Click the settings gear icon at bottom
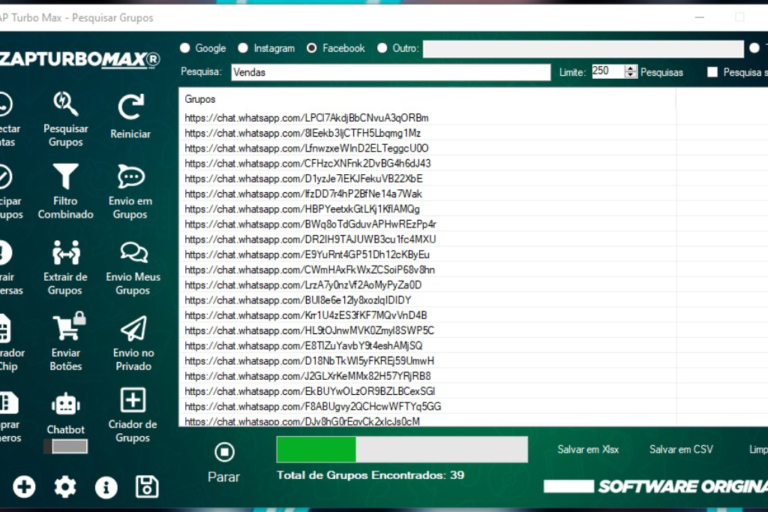Image resolution: width=768 pixels, height=512 pixels. 65,487
